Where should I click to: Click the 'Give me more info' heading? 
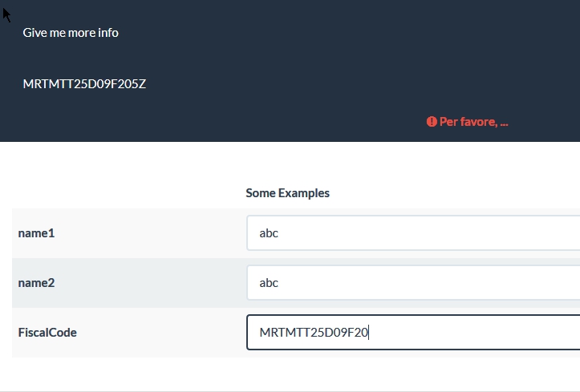tap(71, 33)
